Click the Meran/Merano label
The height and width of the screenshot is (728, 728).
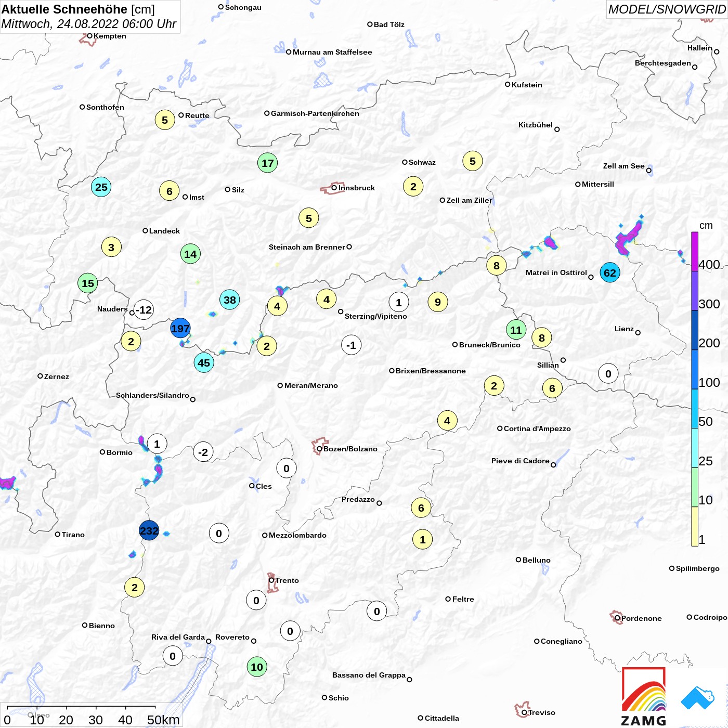(x=311, y=385)
